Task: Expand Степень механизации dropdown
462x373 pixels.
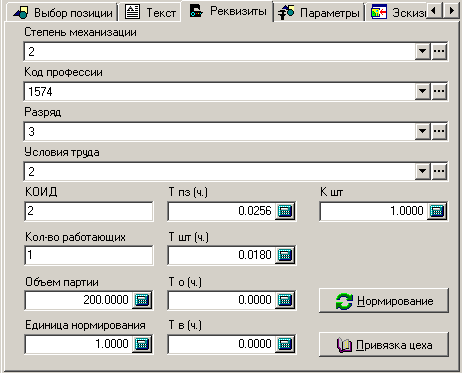Action: [423, 51]
